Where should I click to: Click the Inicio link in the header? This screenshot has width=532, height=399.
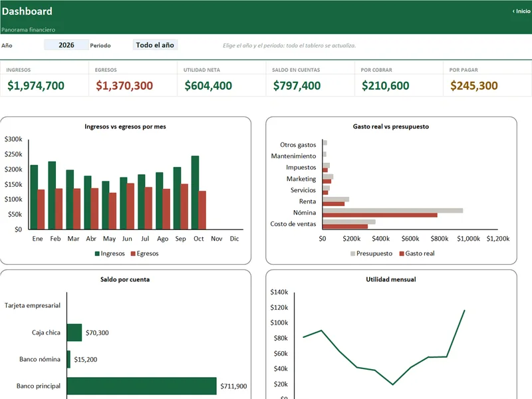pyautogui.click(x=521, y=11)
